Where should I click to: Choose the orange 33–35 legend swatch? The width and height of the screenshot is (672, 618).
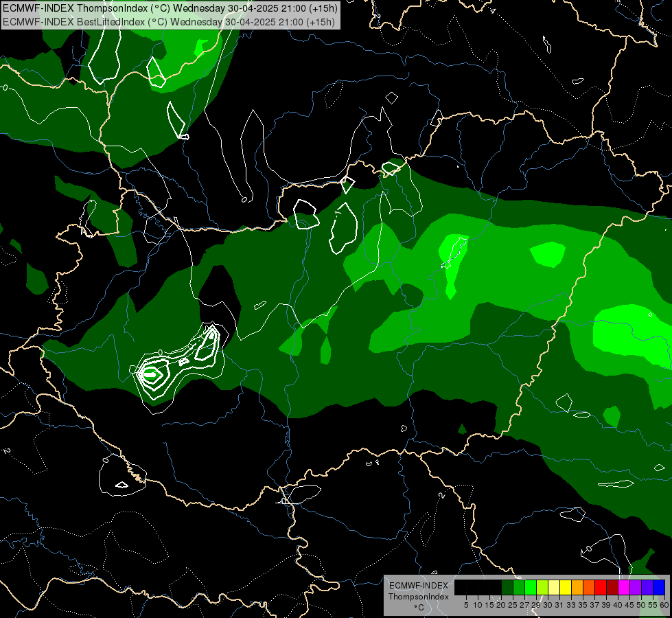pyautogui.click(x=577, y=587)
